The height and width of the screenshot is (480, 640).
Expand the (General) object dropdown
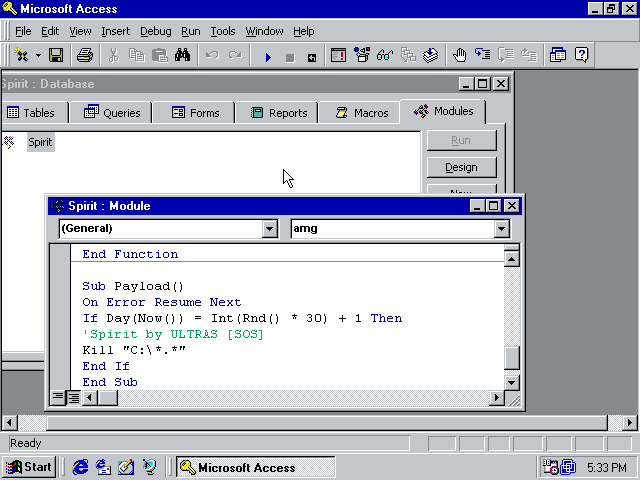269,229
